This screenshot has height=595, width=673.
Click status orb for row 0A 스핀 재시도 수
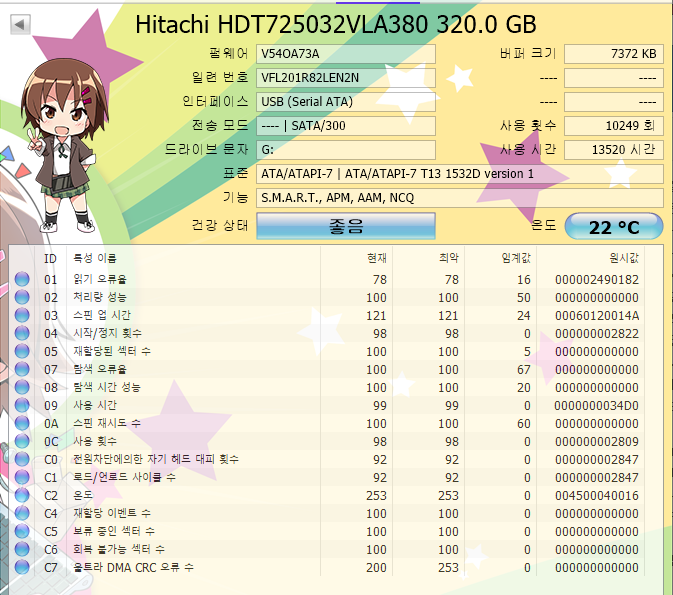(x=22, y=424)
